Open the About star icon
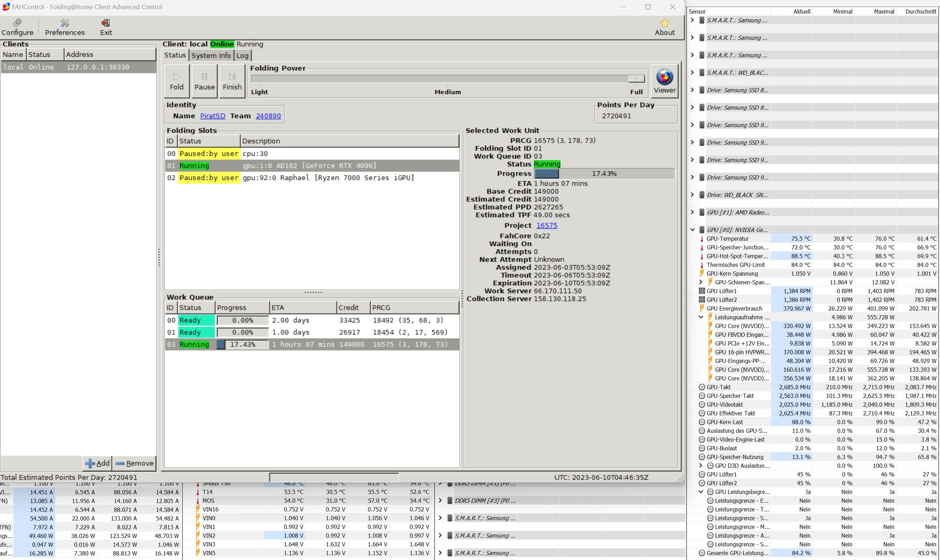The image size is (940, 560). 665,28
